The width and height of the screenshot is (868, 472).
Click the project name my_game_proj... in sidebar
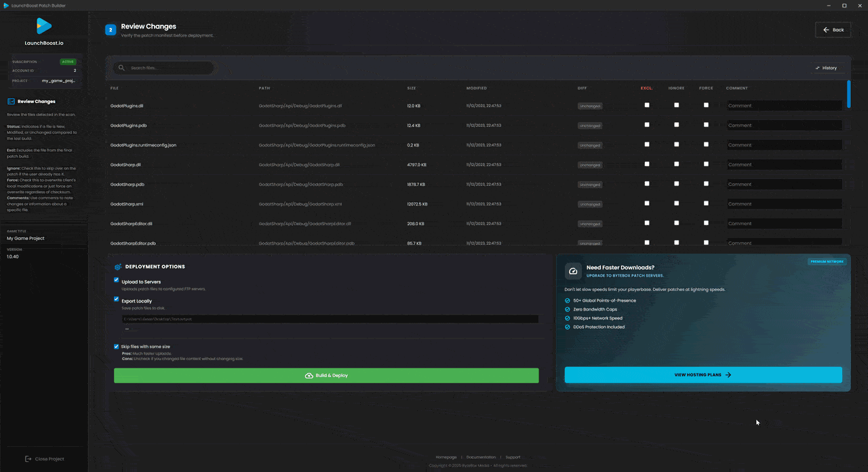click(x=59, y=81)
